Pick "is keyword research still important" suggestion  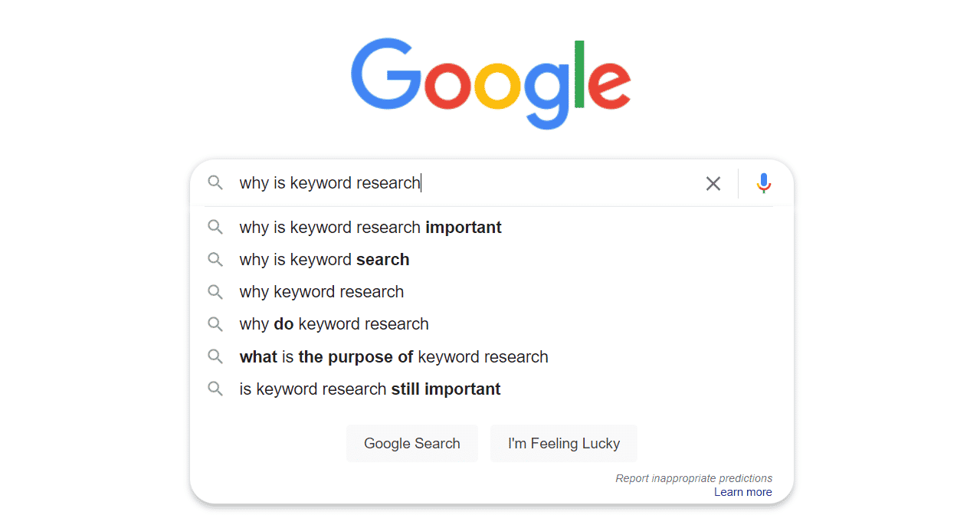(492, 389)
